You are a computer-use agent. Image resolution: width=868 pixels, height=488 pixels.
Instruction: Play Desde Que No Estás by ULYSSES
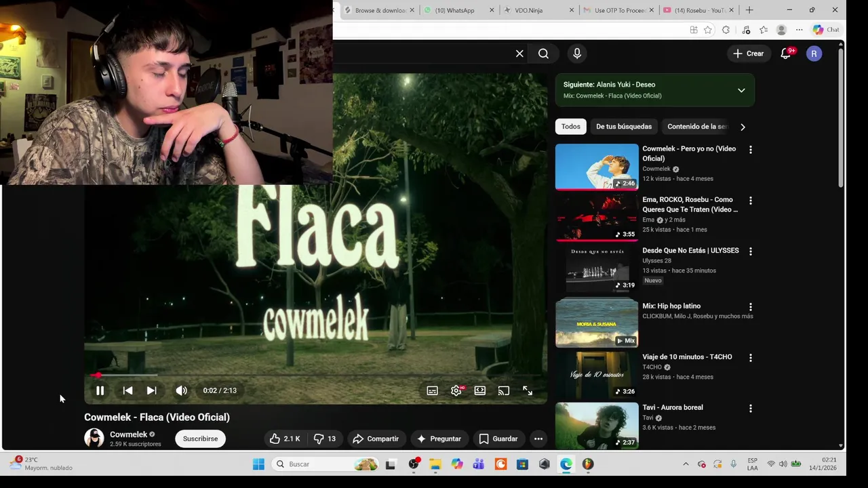tap(597, 268)
